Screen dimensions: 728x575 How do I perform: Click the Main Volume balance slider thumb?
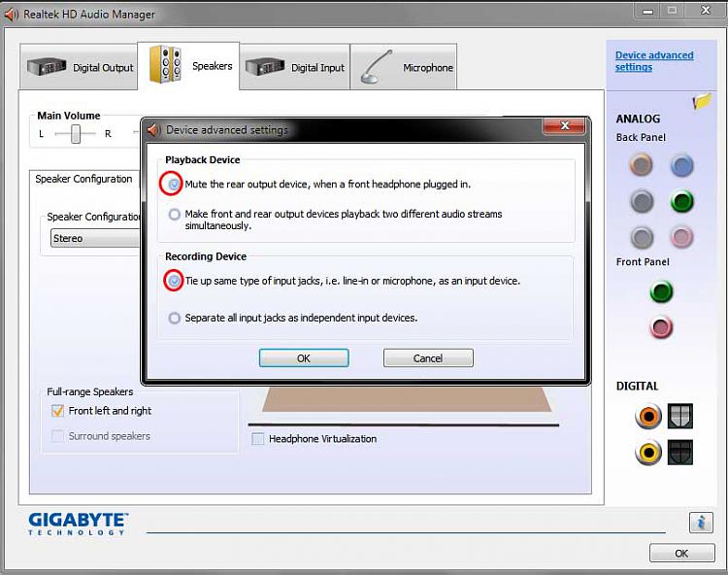click(x=76, y=134)
